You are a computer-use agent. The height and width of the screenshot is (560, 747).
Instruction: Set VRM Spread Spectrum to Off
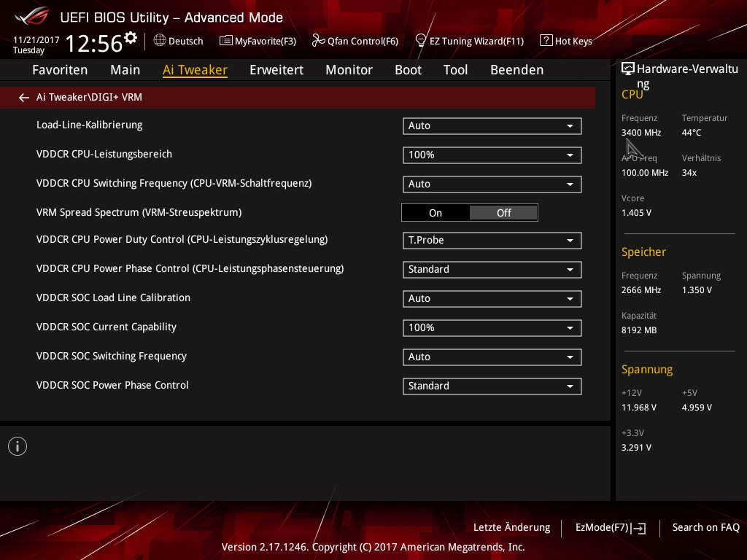[503, 213]
